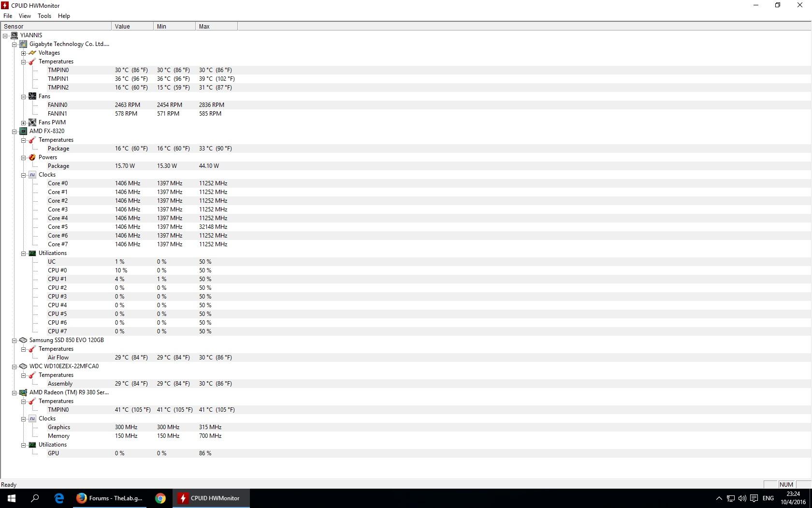
Task: Select the Memory clock row
Action: (x=406, y=436)
